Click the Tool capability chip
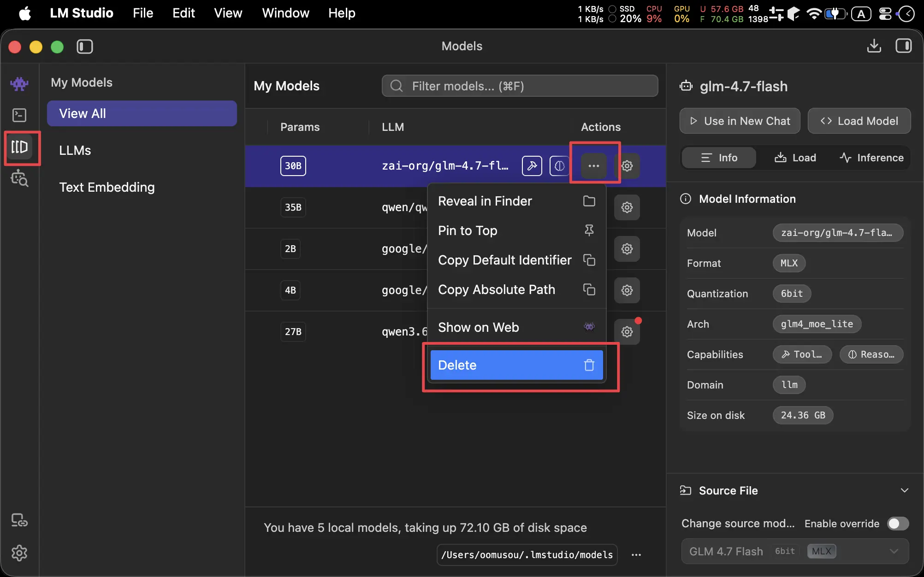The height and width of the screenshot is (577, 924). pos(802,354)
